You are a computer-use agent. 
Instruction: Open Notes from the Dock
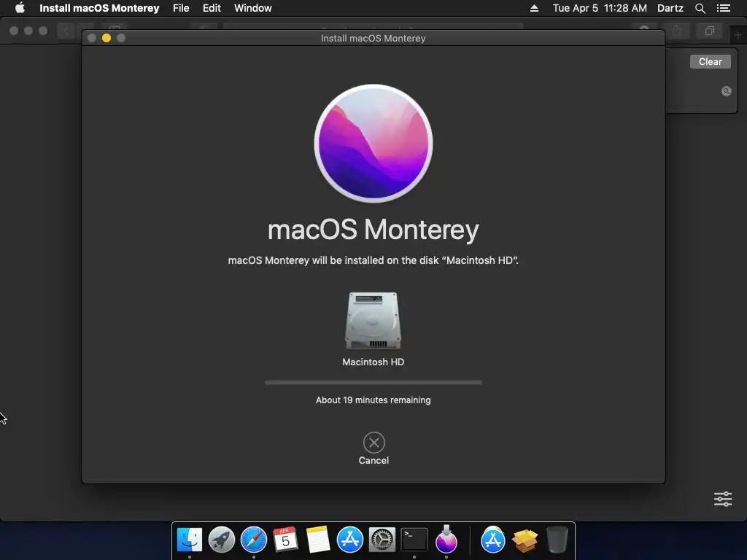pos(318,540)
